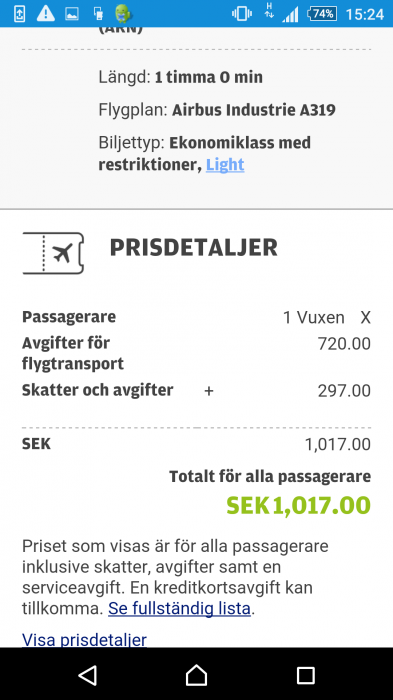The height and width of the screenshot is (700, 393).
Task: Remove 1 Vuxen passenger with X
Action: pos(365,318)
